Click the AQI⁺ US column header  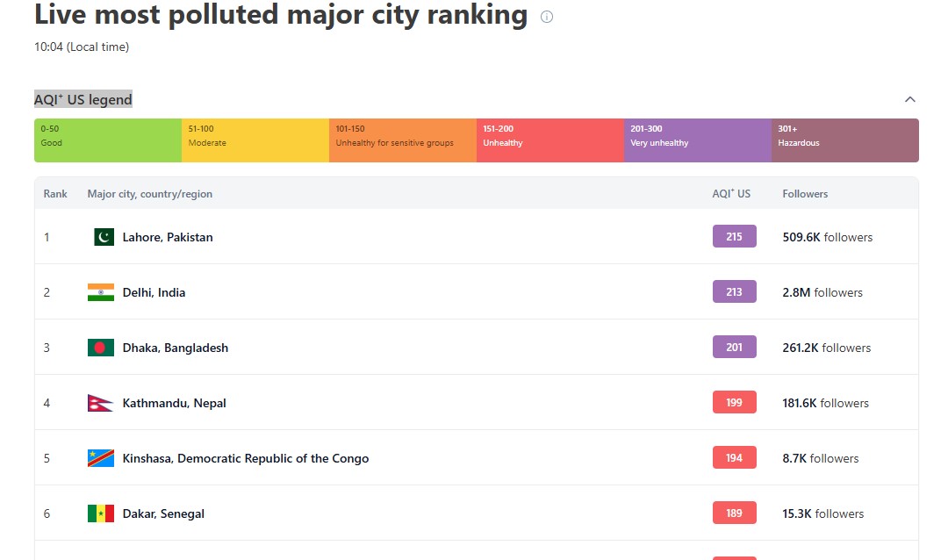coord(731,194)
